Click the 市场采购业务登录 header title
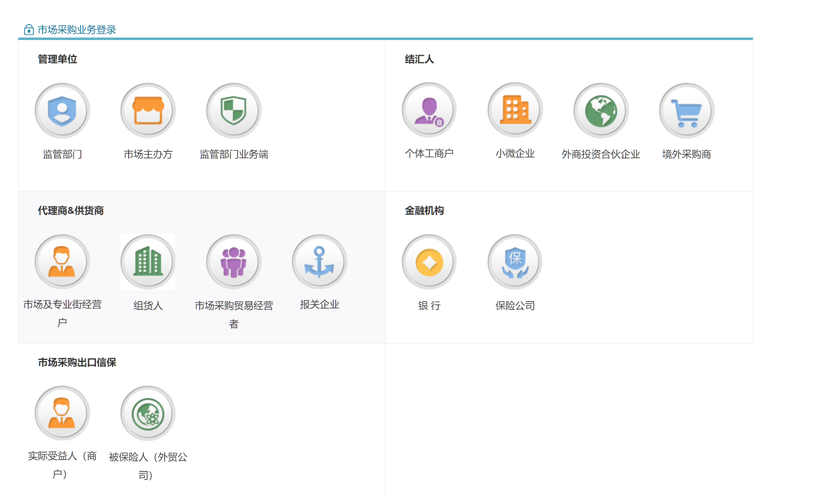Image resolution: width=832 pixels, height=504 pixels. coord(77,30)
